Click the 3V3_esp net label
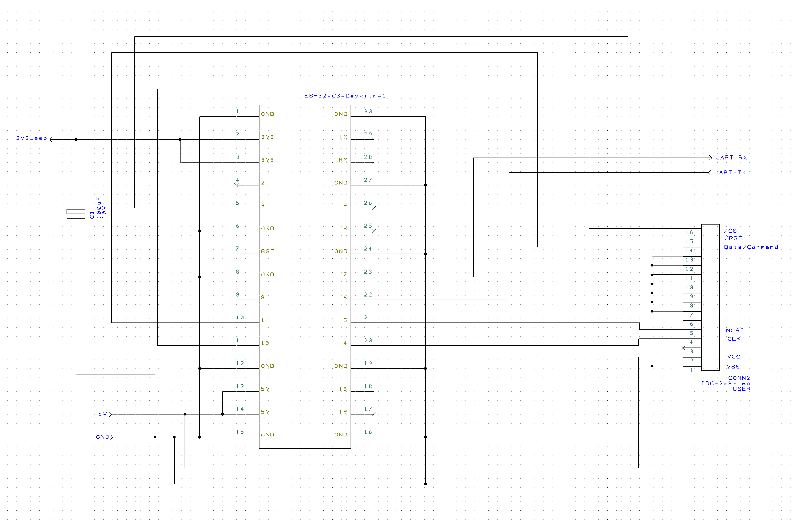Image resolution: width=797 pixels, height=532 pixels. coord(31,138)
